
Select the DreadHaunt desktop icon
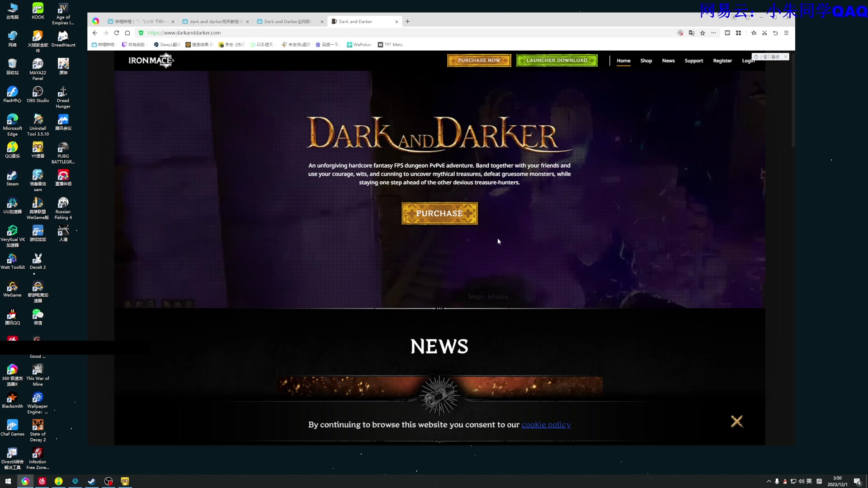pos(63,39)
